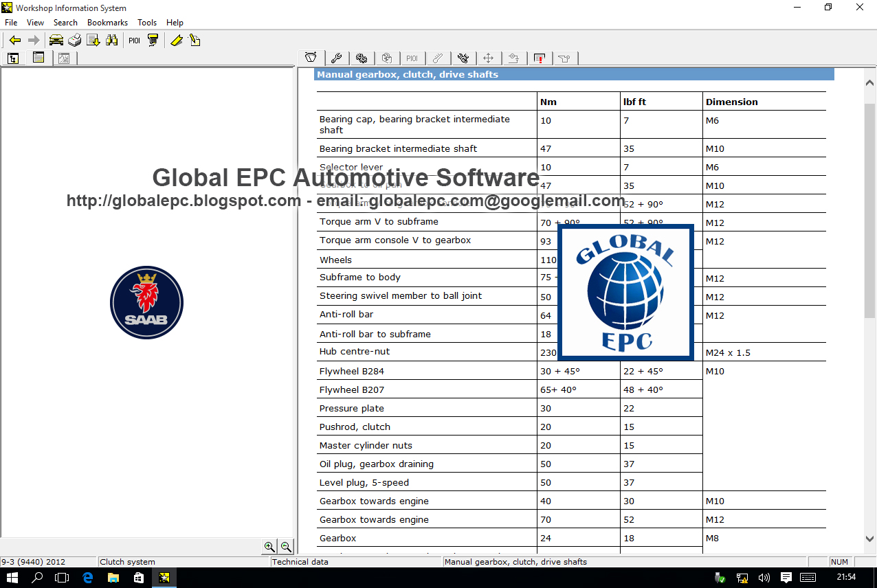877x588 pixels.
Task: Open the car model selection icon
Action: tap(56, 41)
